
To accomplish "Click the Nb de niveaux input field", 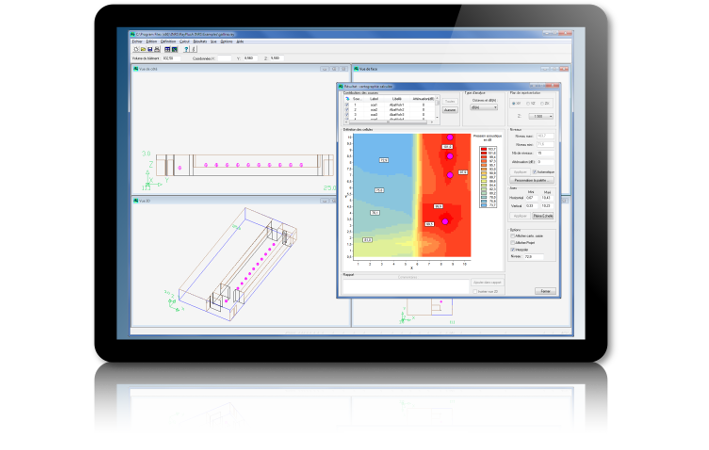I will (x=546, y=152).
